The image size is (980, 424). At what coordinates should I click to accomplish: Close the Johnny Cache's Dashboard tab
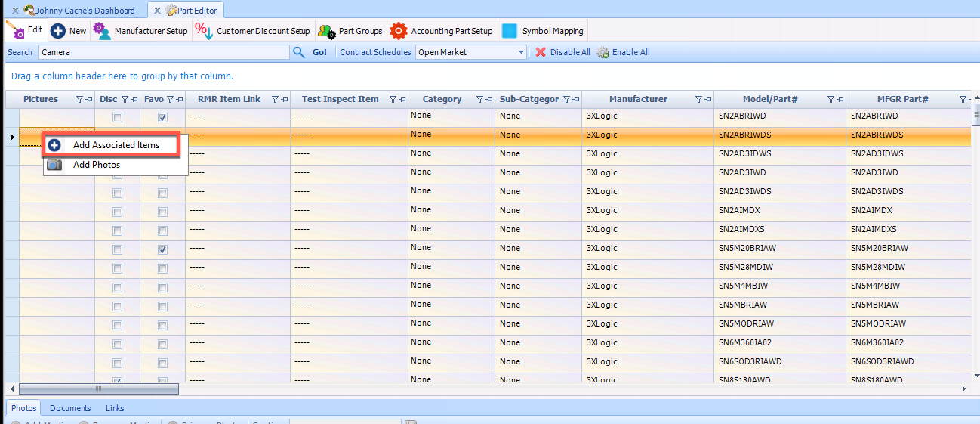click(15, 11)
